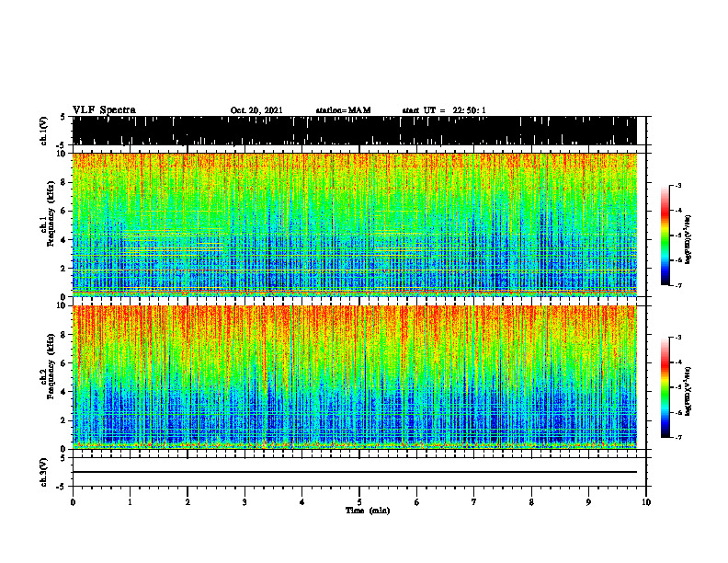Click time axis tick label "0"

[73, 502]
